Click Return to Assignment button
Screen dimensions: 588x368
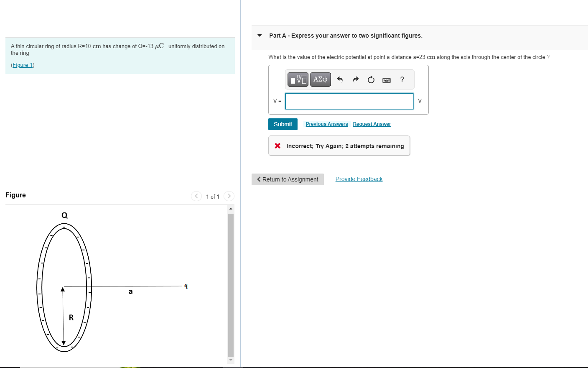click(x=288, y=179)
